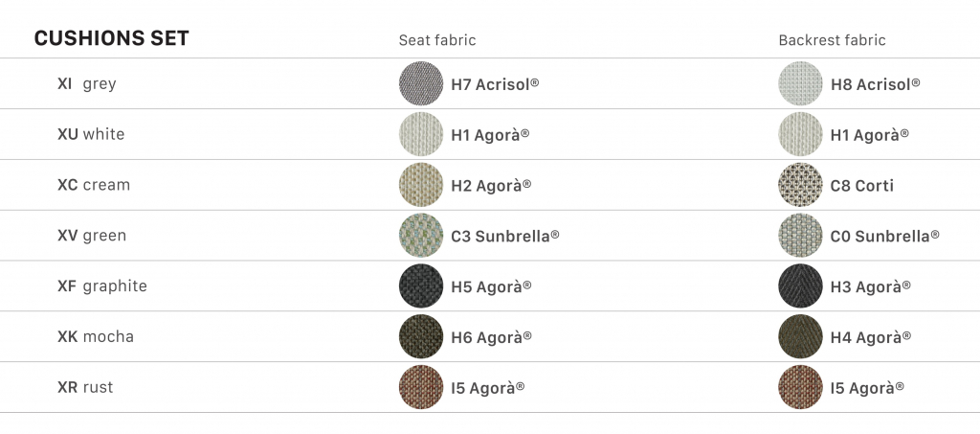The image size is (980, 434).
Task: Pick the XR rust cushion set label
Action: click(x=86, y=388)
